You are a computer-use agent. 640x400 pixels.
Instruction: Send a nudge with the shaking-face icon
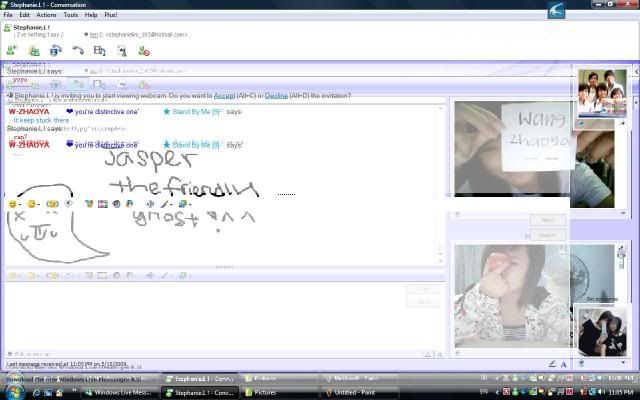tap(52, 204)
